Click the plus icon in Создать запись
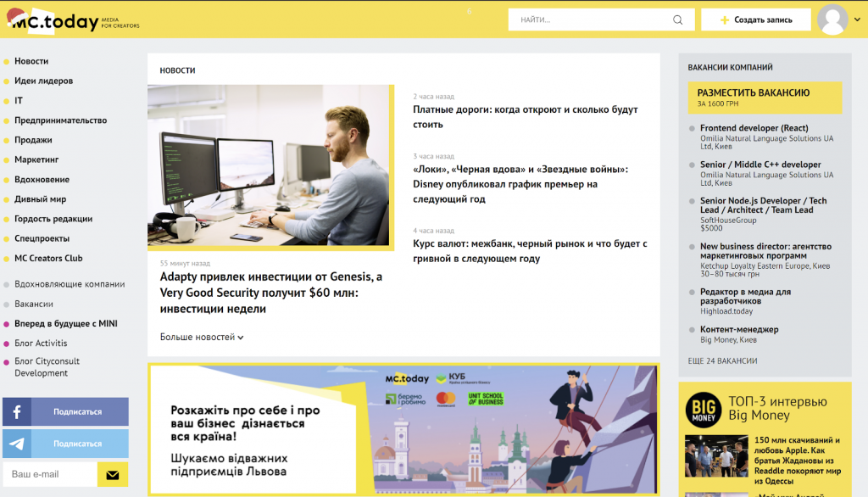 tap(724, 20)
